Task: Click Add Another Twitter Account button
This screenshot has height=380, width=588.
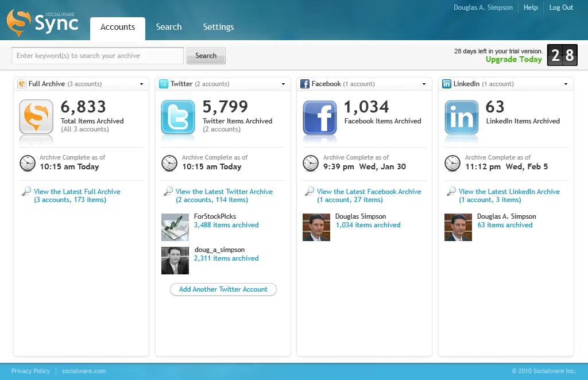Action: pos(223,289)
